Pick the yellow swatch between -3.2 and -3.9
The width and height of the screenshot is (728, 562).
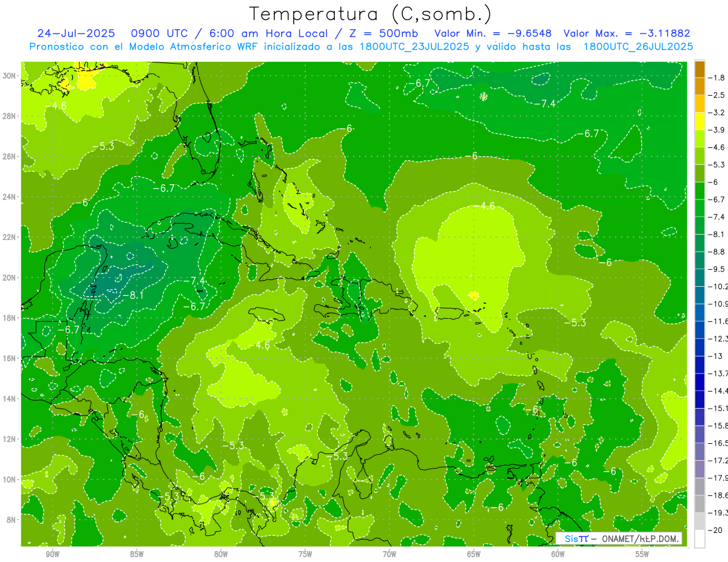(699, 121)
